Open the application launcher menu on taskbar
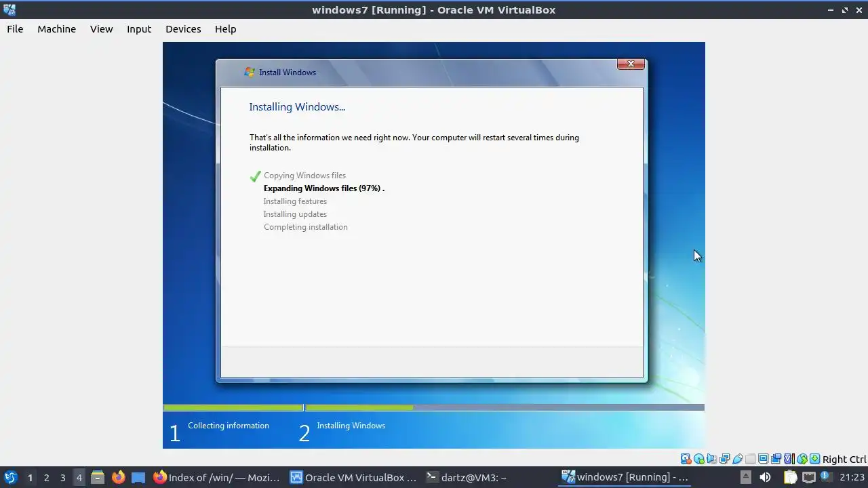 10,477
